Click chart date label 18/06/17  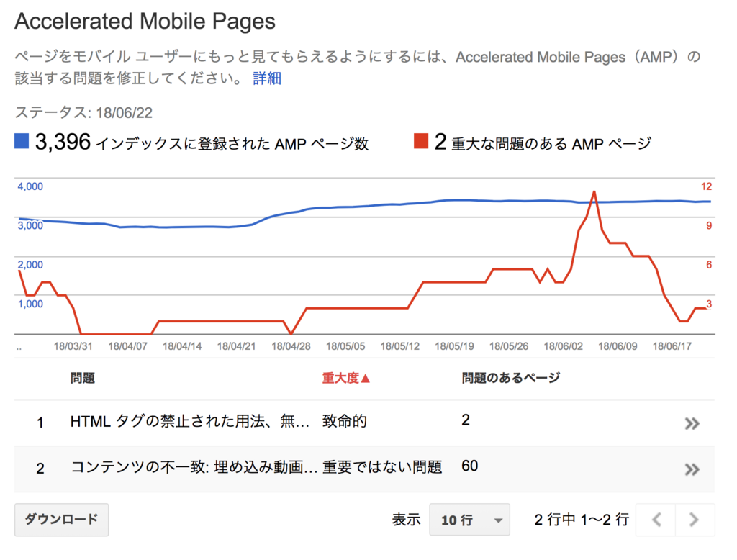point(672,346)
